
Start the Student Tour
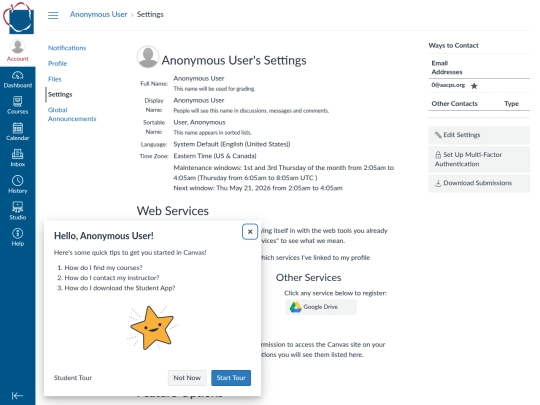click(231, 378)
